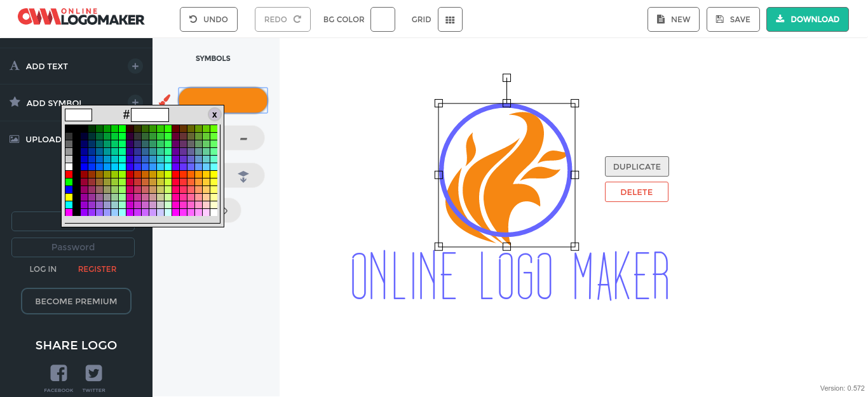This screenshot has height=397, width=868.
Task: Duplicate the selected flame symbol
Action: pos(637,166)
